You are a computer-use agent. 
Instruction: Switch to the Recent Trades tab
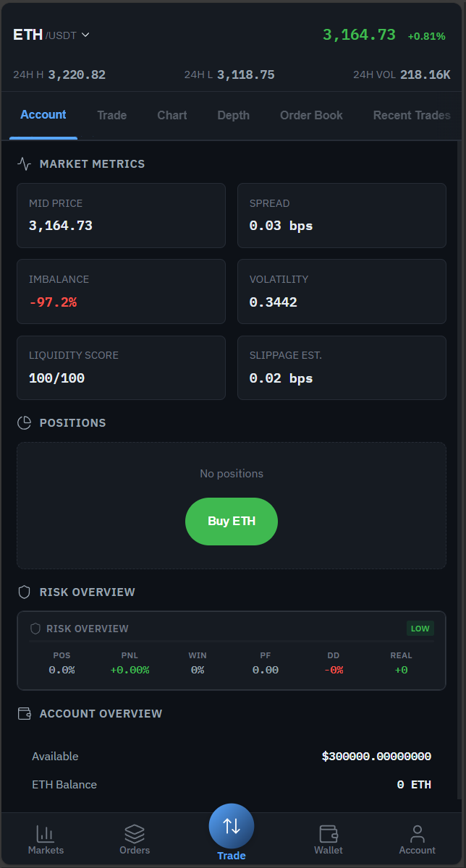412,115
